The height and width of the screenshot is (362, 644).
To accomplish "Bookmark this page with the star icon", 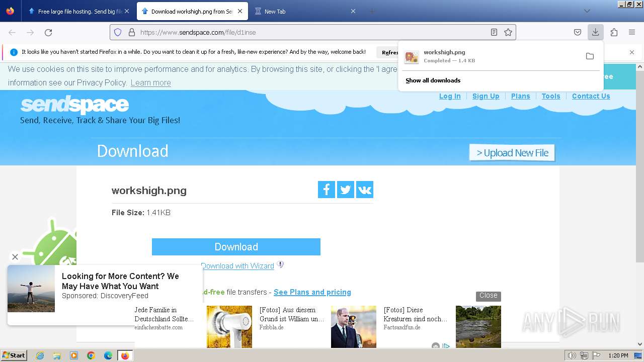I will (x=508, y=32).
